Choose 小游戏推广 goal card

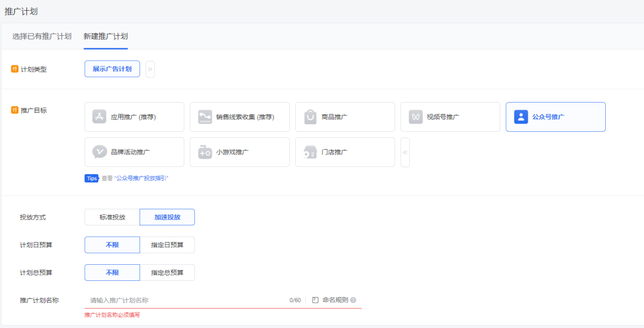[240, 152]
